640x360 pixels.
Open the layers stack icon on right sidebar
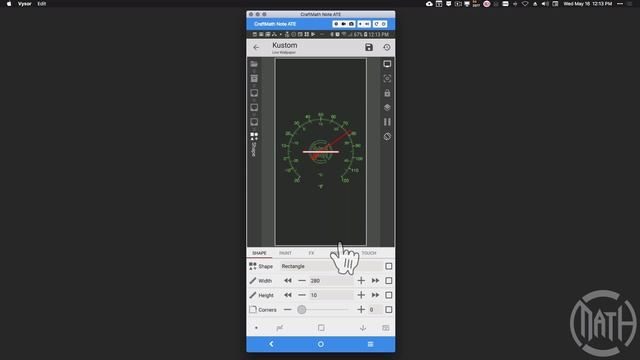[387, 107]
